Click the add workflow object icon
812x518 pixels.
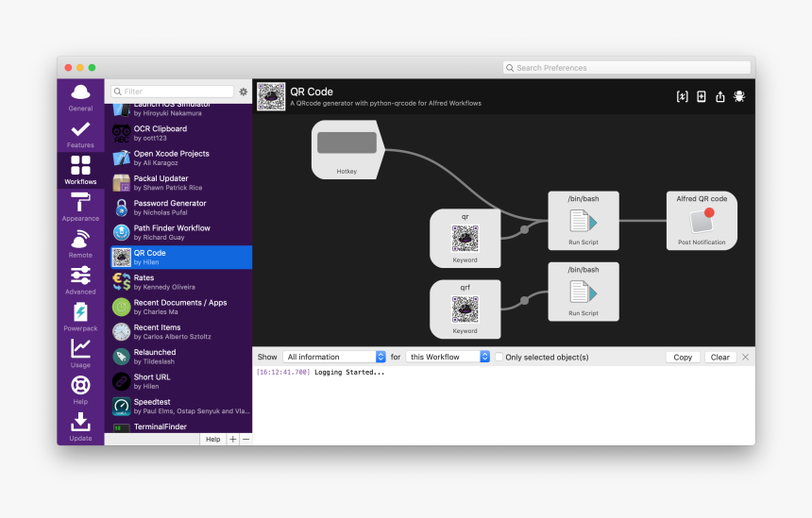702,97
